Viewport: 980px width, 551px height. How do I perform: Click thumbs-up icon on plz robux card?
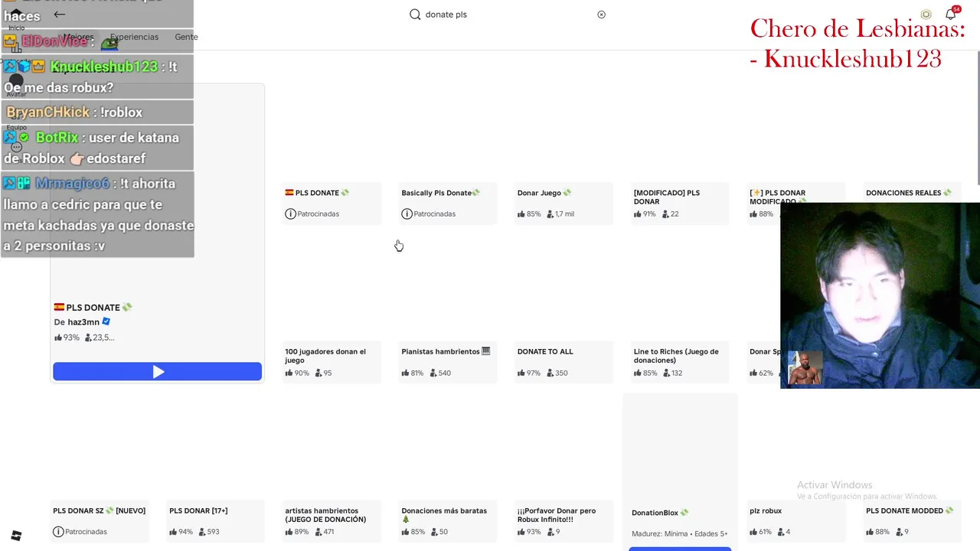point(753,531)
